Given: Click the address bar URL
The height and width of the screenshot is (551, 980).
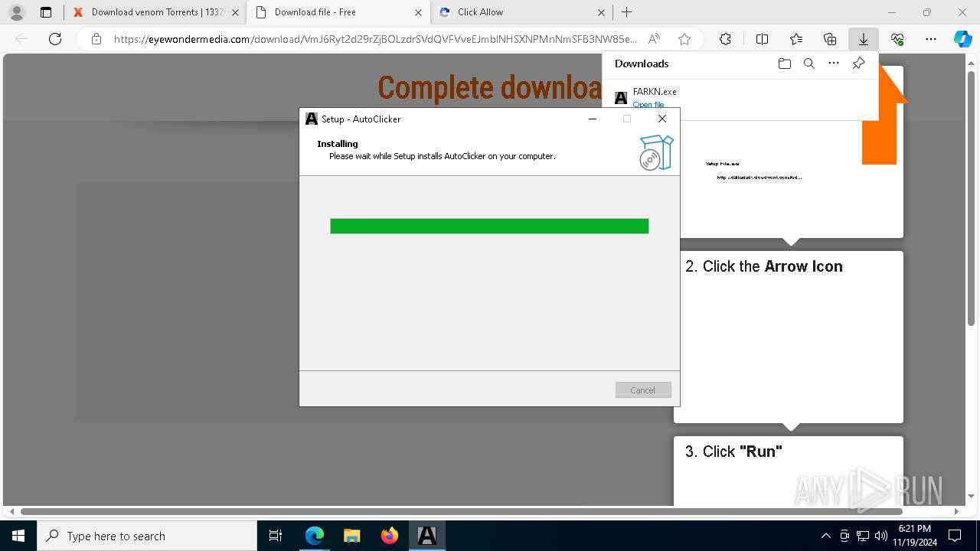Looking at the screenshot, I should coord(375,39).
